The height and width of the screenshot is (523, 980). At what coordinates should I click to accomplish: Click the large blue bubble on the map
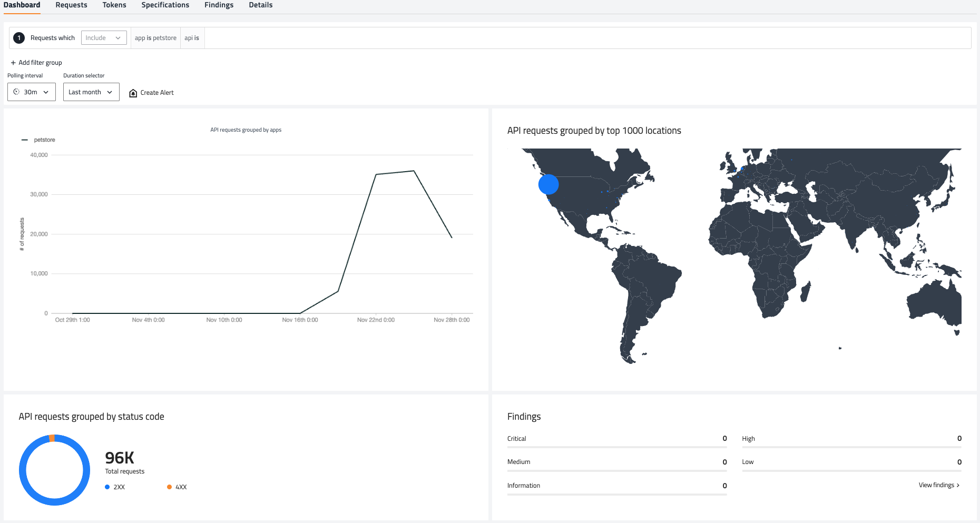point(548,184)
